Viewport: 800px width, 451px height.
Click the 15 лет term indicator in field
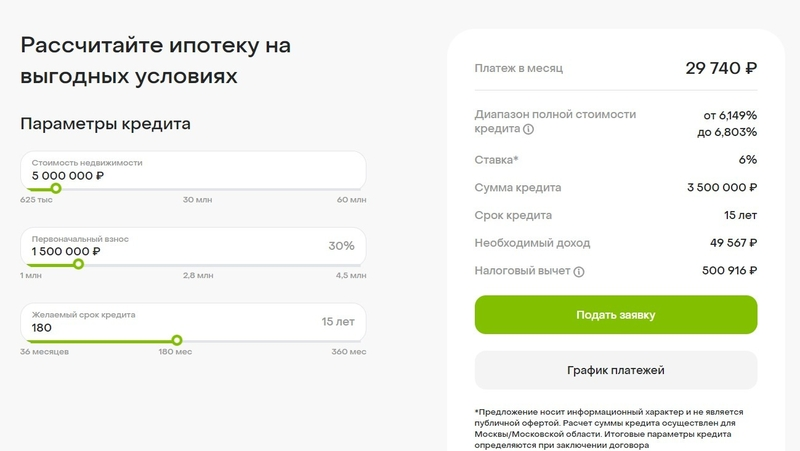click(x=337, y=322)
